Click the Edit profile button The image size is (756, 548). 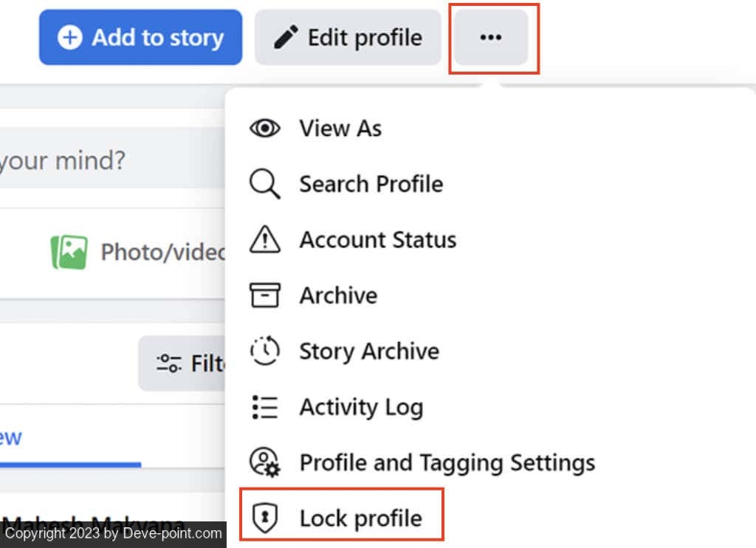coord(348,37)
